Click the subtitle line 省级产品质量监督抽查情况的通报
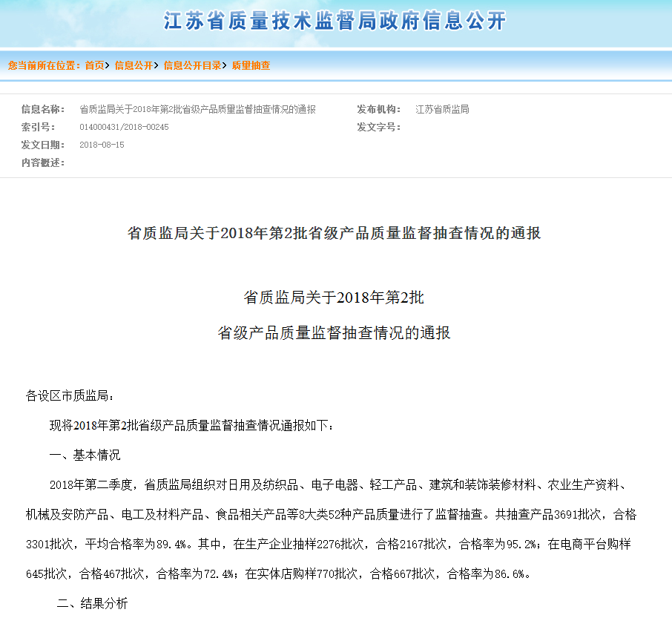The width and height of the screenshot is (672, 618). click(x=334, y=333)
